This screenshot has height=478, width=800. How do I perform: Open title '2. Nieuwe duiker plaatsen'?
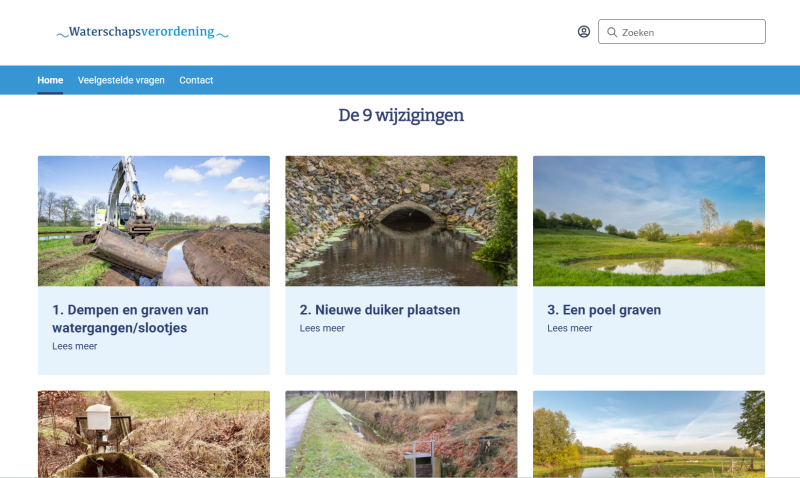point(380,310)
